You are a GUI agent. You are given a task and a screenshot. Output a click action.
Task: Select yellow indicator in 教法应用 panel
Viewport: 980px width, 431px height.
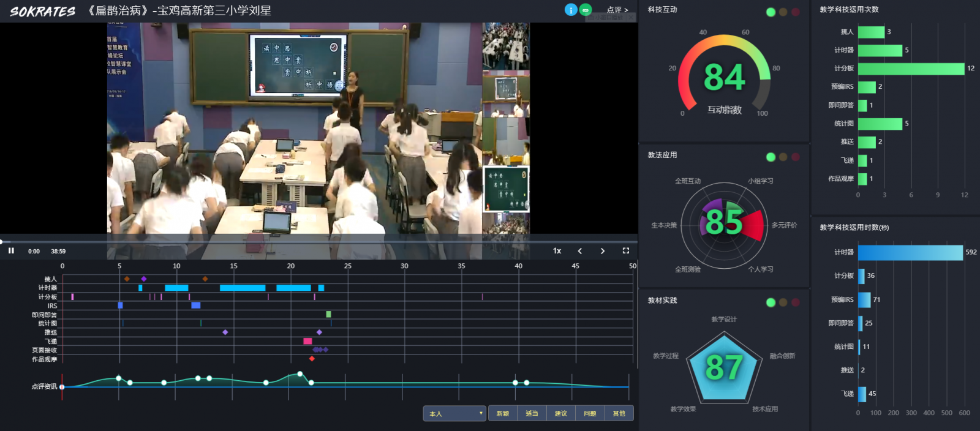tap(783, 157)
